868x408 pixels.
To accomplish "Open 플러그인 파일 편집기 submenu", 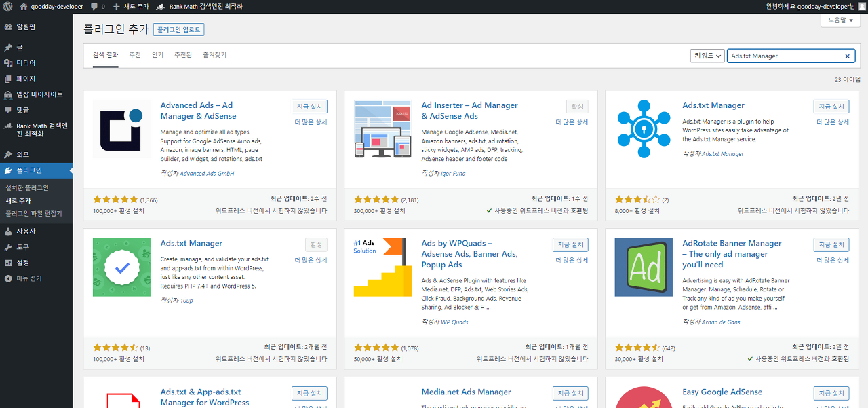I will pyautogui.click(x=34, y=213).
